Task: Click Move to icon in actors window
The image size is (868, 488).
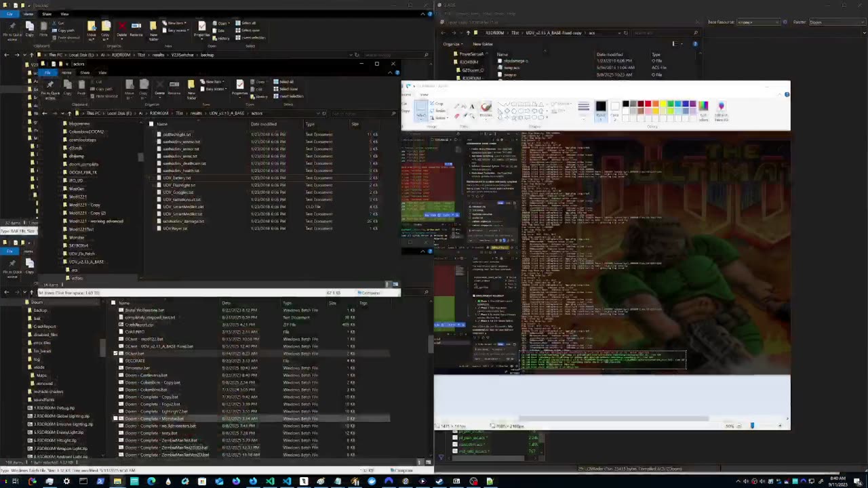Action: tap(129, 88)
